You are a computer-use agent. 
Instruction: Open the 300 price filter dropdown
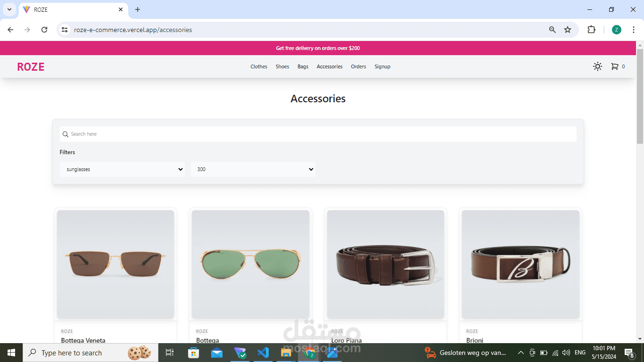[253, 169]
